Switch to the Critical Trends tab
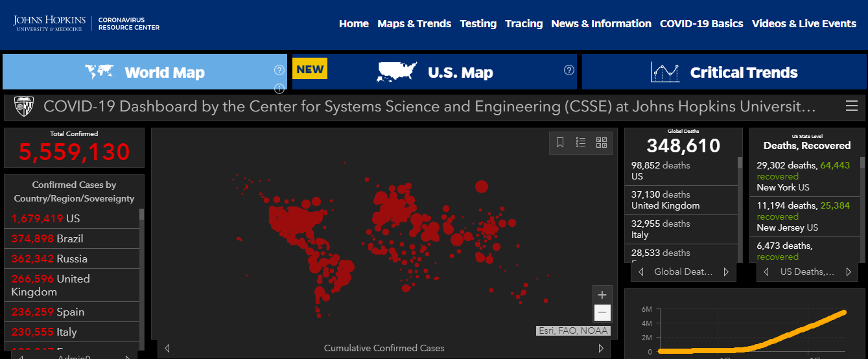The image size is (868, 359). 724,72
